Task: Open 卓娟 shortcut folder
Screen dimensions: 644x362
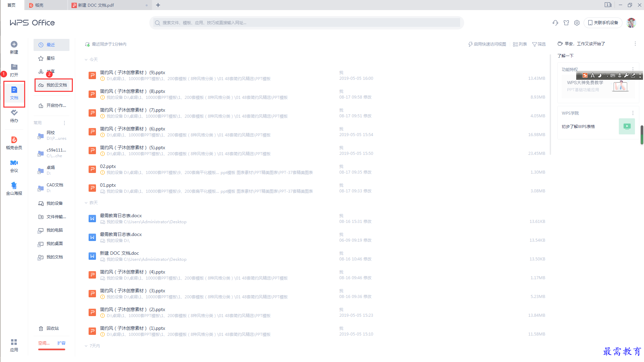Action: pos(52,170)
